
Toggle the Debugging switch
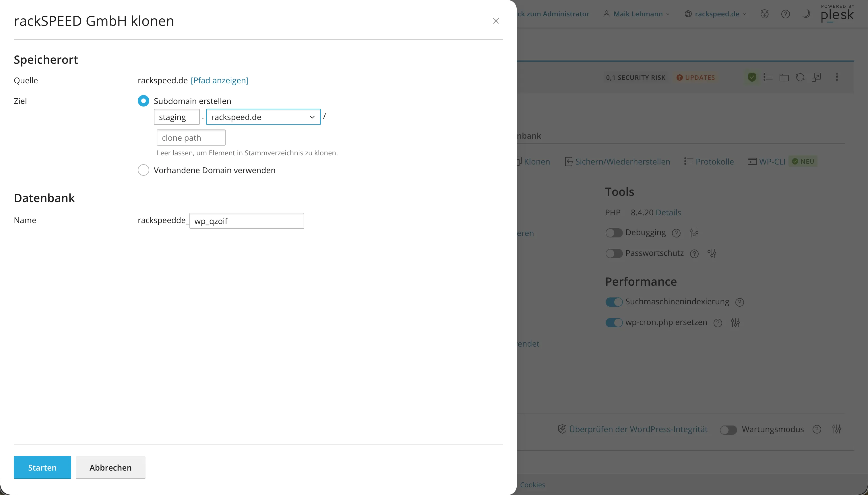[614, 233]
